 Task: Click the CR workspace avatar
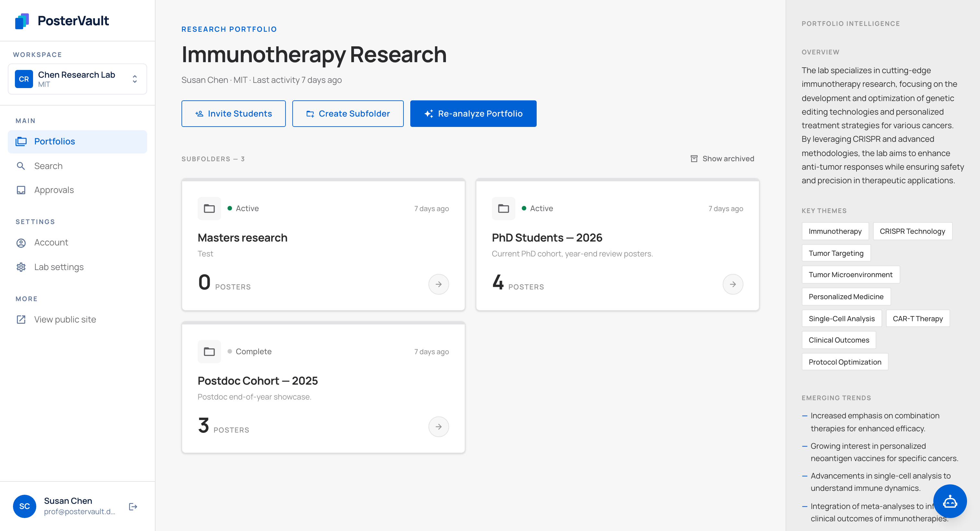[x=24, y=79]
